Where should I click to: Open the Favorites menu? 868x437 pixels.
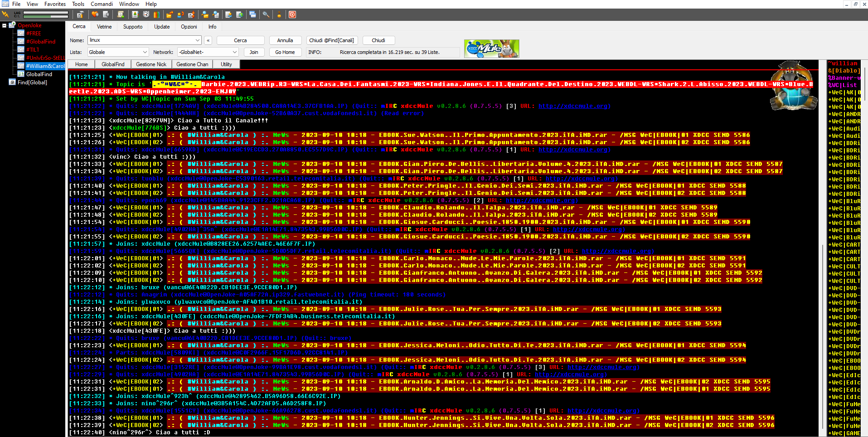coord(55,4)
